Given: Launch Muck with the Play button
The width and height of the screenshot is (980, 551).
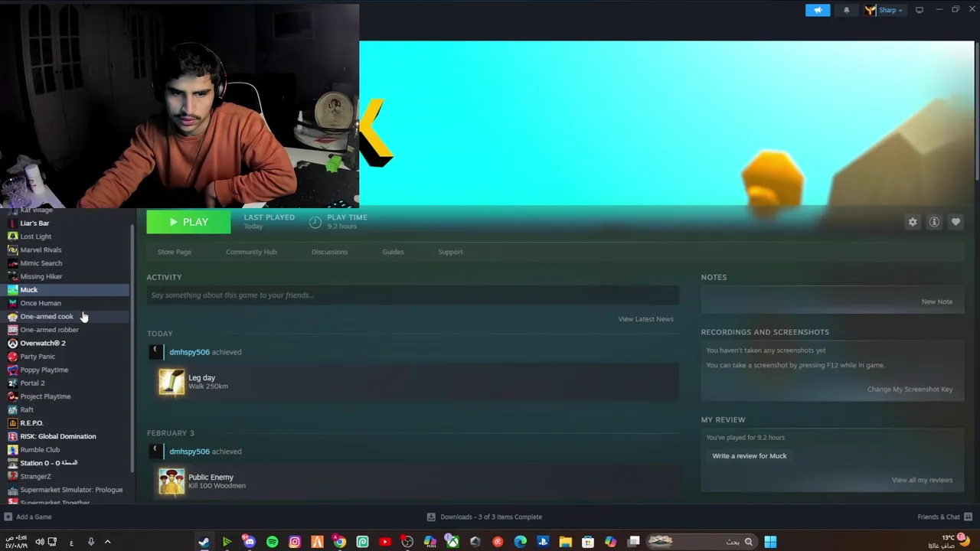Looking at the screenshot, I should (x=188, y=222).
